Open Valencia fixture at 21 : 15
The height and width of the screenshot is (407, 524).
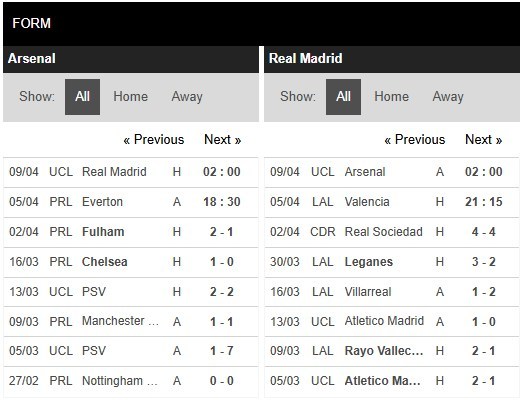coord(392,202)
